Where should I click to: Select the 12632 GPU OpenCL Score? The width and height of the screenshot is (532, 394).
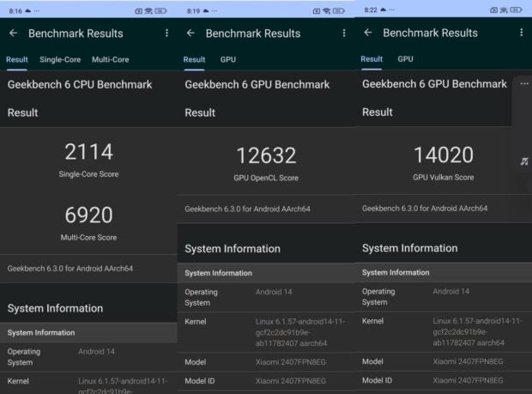pyautogui.click(x=266, y=156)
